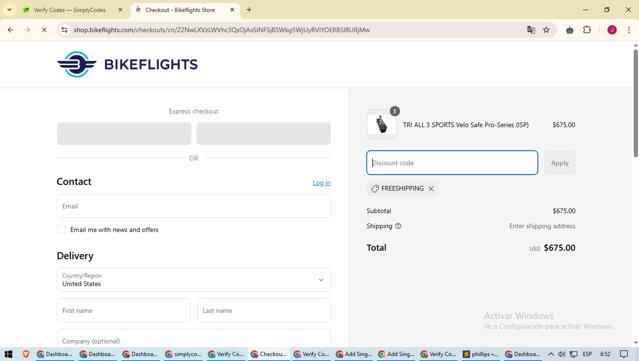Switch to Verify Codes — SimplyCodes tab
This screenshot has width=639, height=361.
click(69, 10)
